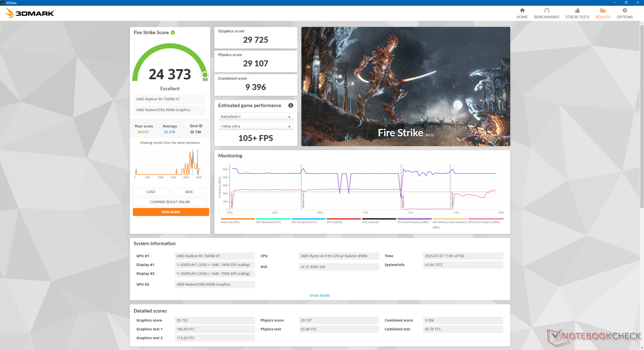Click the info icon beside Estimated game performance
Image resolution: width=644 pixels, height=350 pixels.
[x=291, y=105]
